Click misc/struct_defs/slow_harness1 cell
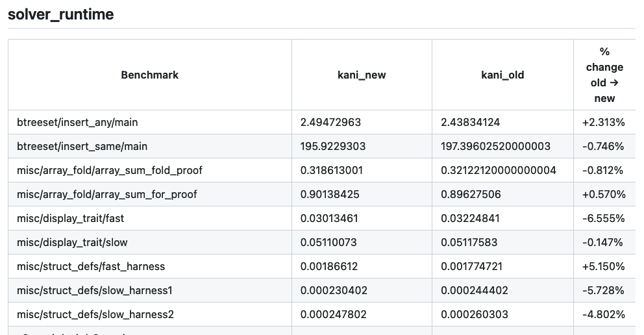Image resolution: width=644 pixels, height=335 pixels. (x=95, y=290)
